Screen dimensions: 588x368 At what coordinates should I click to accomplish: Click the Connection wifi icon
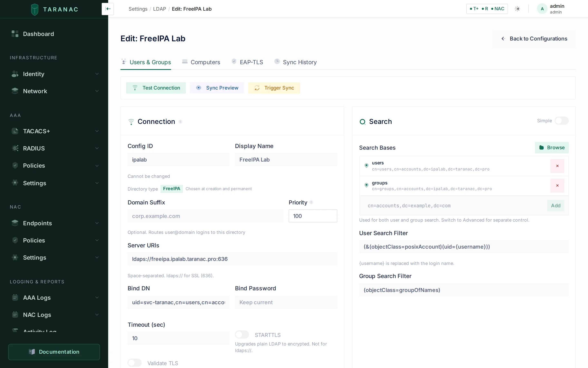click(x=131, y=122)
